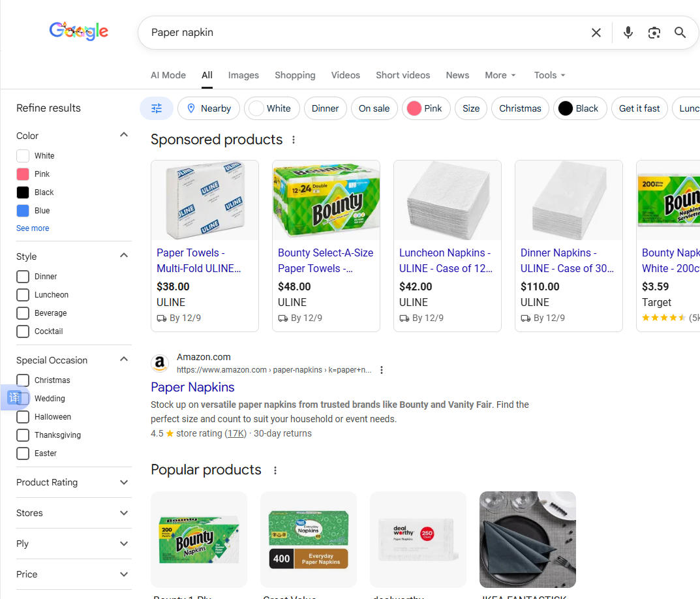700x599 pixels.
Task: Tick the Cocktail style checkbox
Action: (23, 331)
